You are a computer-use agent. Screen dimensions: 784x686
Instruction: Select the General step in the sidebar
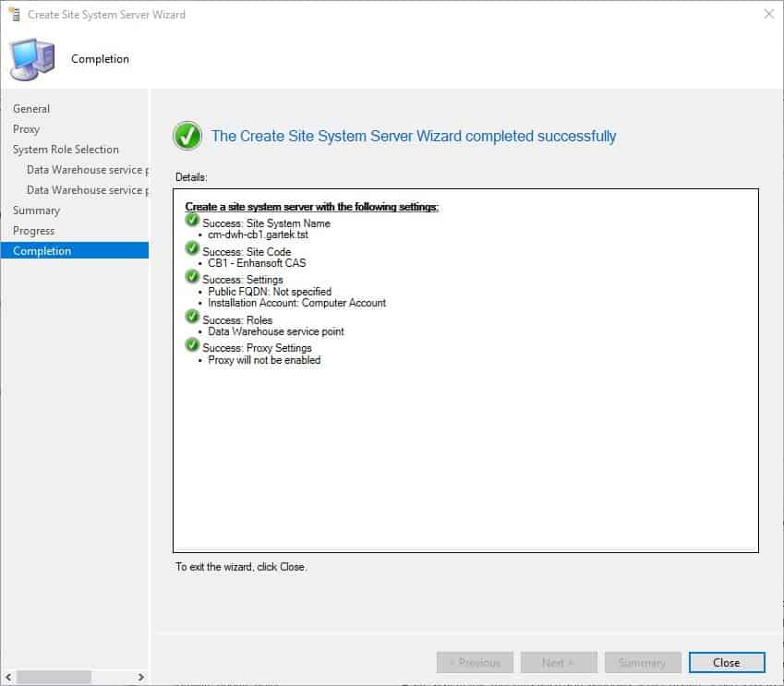click(x=30, y=108)
